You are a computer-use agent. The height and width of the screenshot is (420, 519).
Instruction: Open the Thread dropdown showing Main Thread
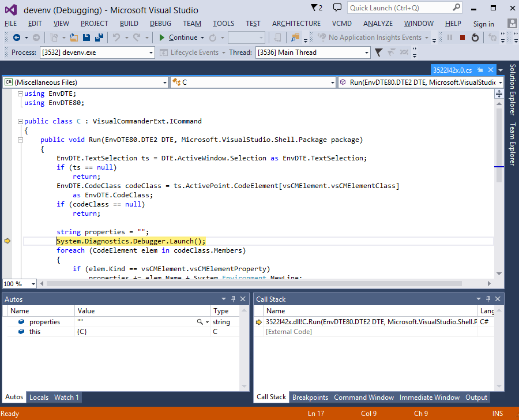(x=366, y=52)
